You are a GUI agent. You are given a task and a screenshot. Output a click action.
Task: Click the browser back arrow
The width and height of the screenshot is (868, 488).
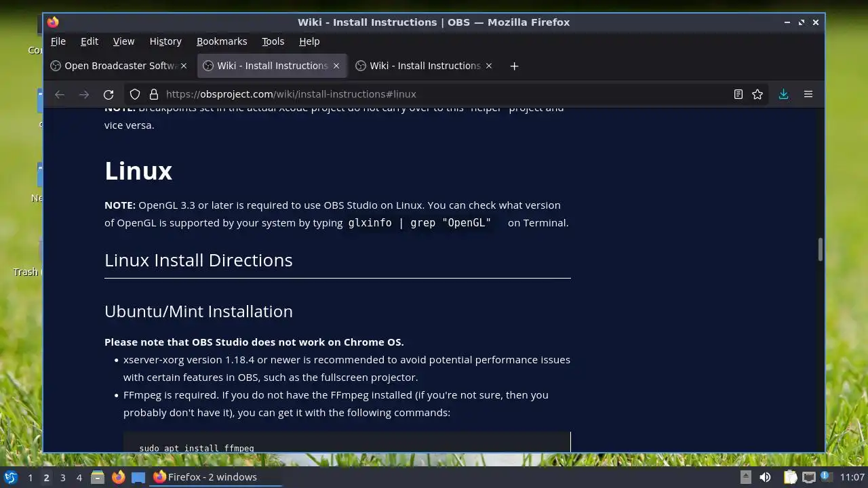pyautogui.click(x=60, y=94)
